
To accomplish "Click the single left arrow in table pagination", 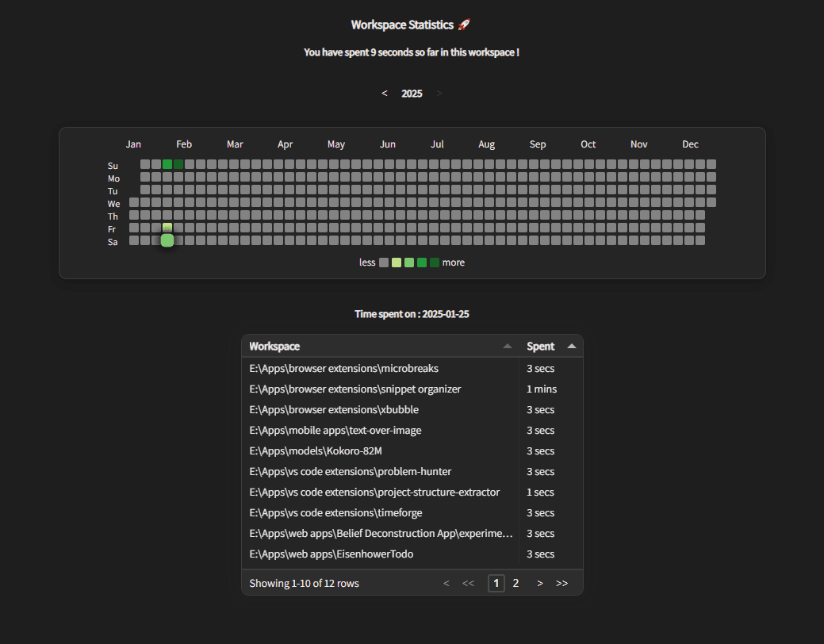I will click(446, 584).
